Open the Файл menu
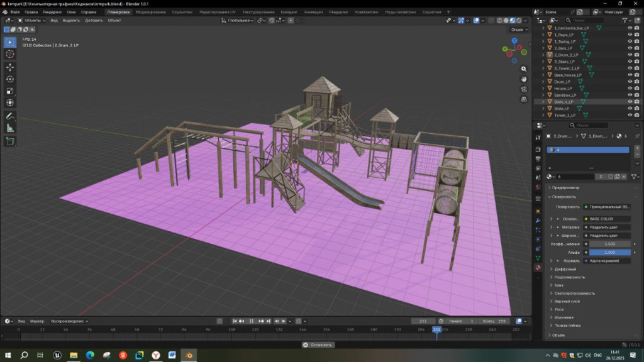This screenshot has height=362, width=644. (x=14, y=12)
